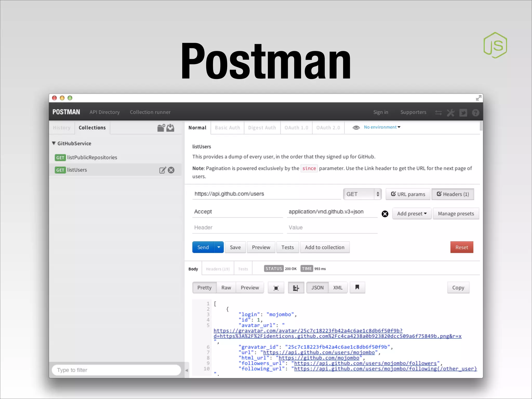Click the Accept header key field

[237, 212]
